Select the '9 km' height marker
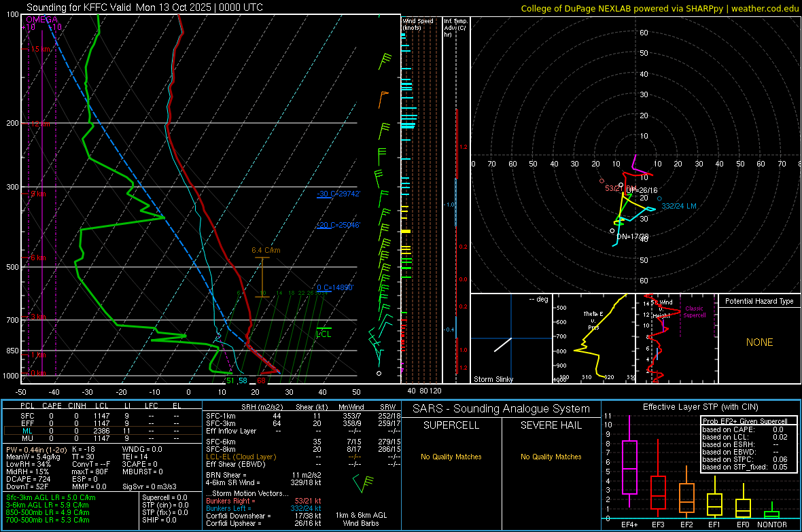 (38, 194)
